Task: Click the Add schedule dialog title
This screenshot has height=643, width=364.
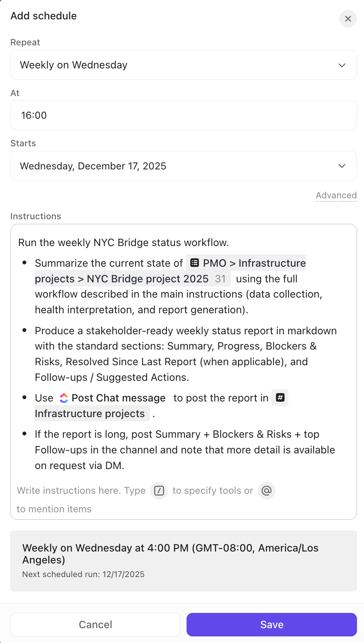Action: click(43, 16)
